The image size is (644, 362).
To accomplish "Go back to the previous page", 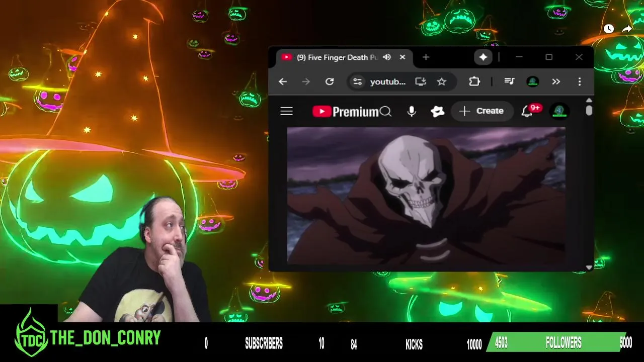I will 283,81.
